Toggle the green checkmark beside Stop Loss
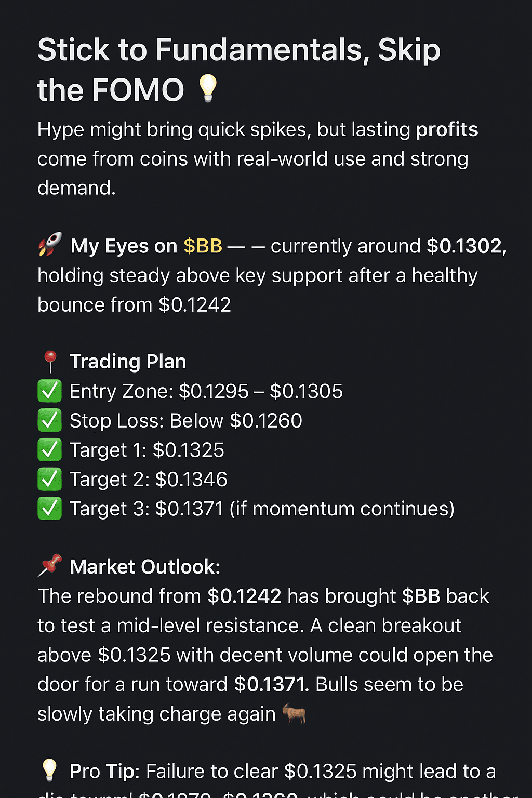Image resolution: width=532 pixels, height=798 pixels. pos(50,421)
